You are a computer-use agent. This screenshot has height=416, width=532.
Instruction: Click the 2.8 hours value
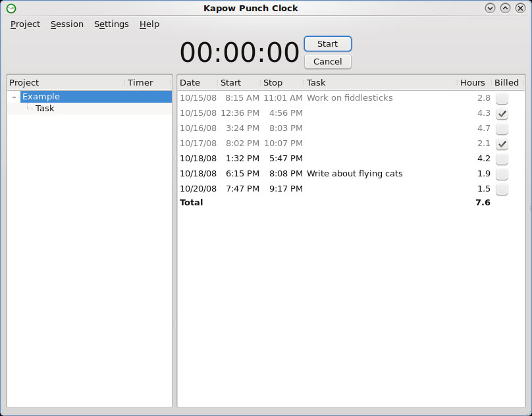(484, 97)
